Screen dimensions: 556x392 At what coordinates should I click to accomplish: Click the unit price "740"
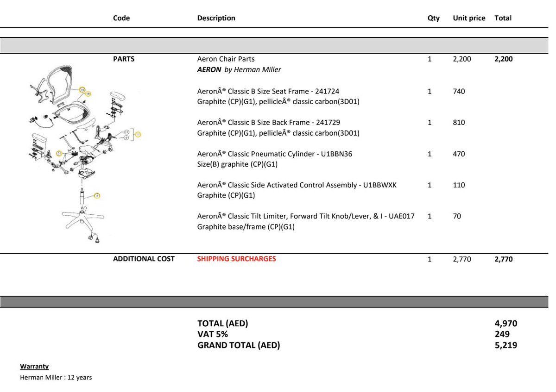click(459, 92)
